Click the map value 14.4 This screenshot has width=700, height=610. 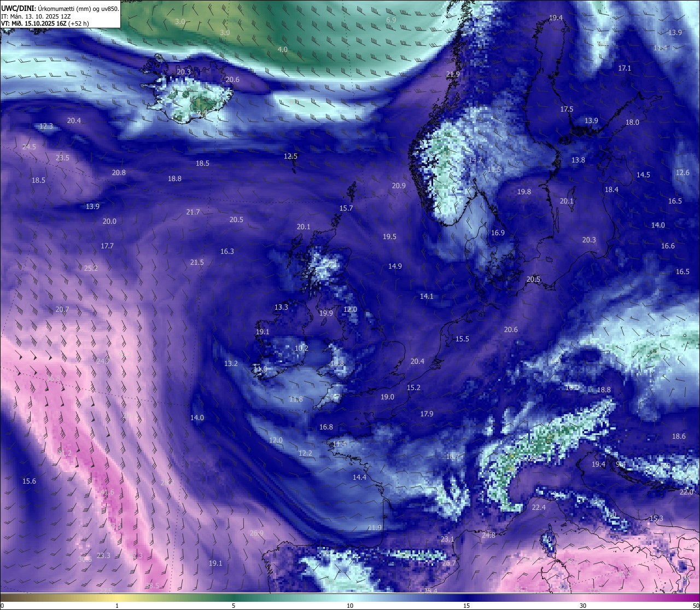click(x=359, y=477)
